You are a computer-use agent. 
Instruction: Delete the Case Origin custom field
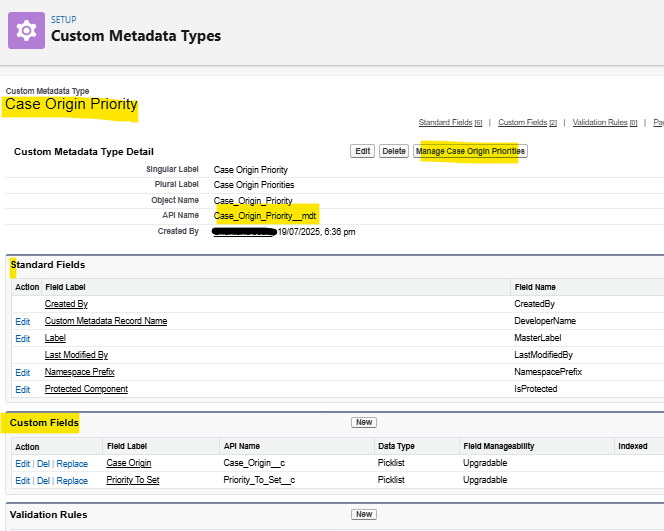pos(43,464)
